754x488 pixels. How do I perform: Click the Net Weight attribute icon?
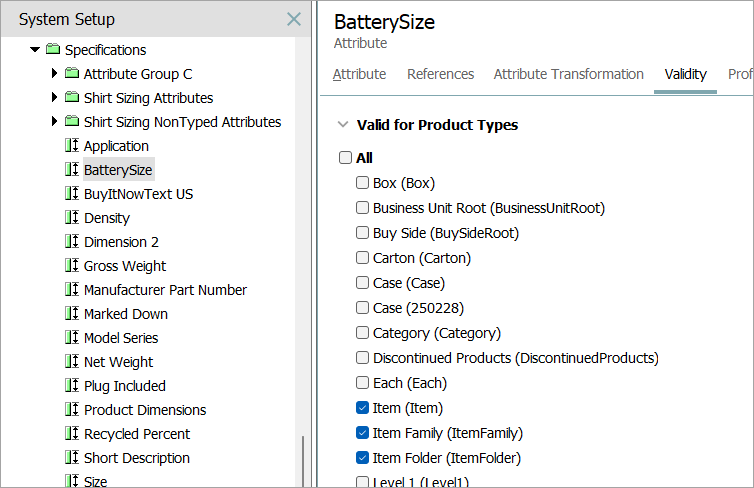(72, 362)
